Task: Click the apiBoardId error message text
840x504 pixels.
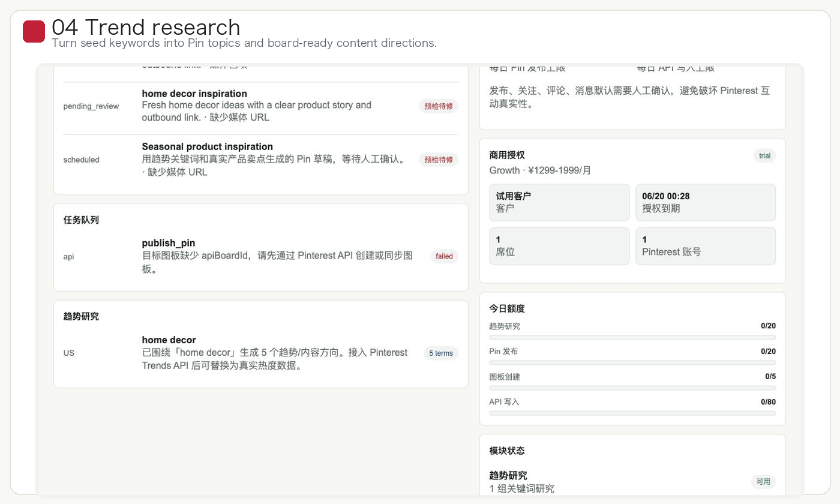Action: [277, 262]
